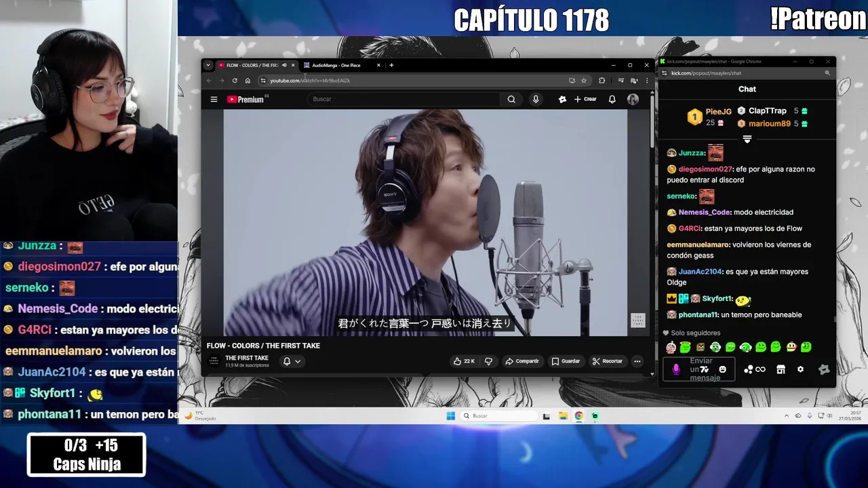
Task: Click the YouTube Buscar search field
Action: point(406,99)
